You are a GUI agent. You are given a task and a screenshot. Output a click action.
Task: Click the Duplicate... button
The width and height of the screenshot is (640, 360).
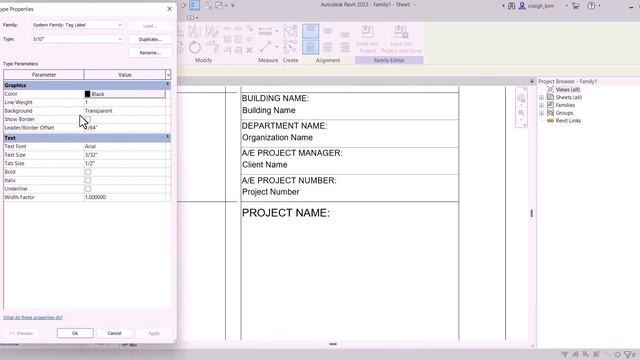click(x=150, y=40)
